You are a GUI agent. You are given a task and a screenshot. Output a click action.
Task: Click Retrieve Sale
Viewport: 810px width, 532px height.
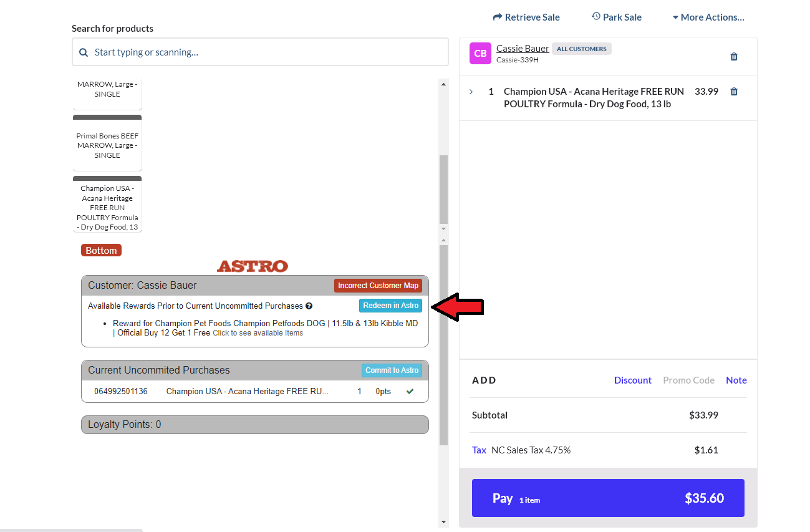coord(526,17)
